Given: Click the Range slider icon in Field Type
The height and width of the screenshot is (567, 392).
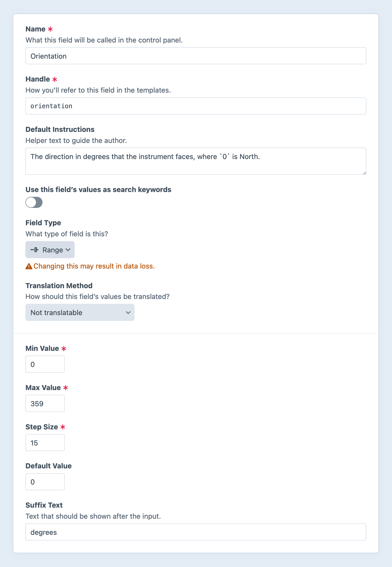Looking at the screenshot, I should click(x=34, y=250).
